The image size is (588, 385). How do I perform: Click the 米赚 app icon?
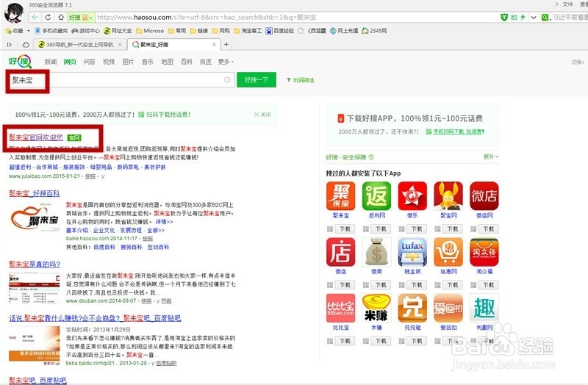click(x=376, y=308)
